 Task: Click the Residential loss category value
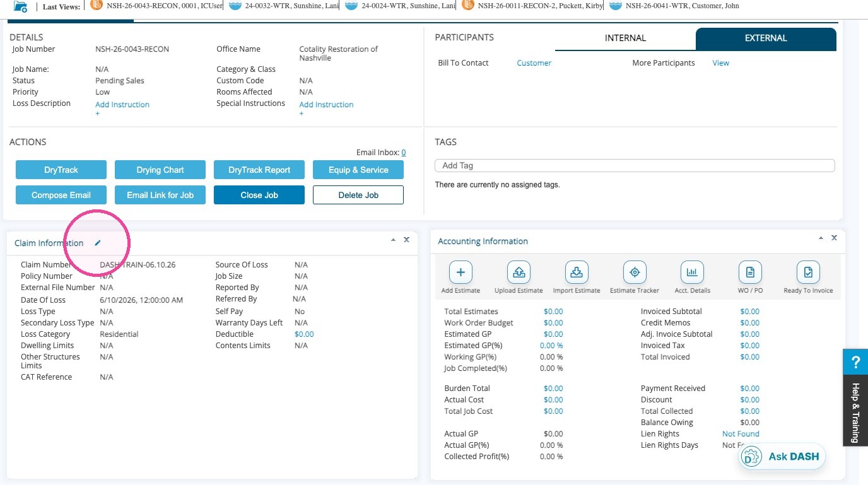tap(119, 334)
